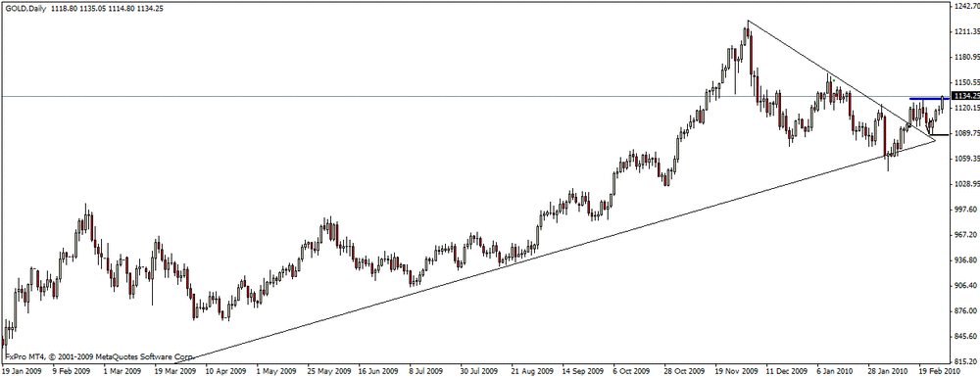
Task: Click the small green dot above January candles
Action: 834,80
